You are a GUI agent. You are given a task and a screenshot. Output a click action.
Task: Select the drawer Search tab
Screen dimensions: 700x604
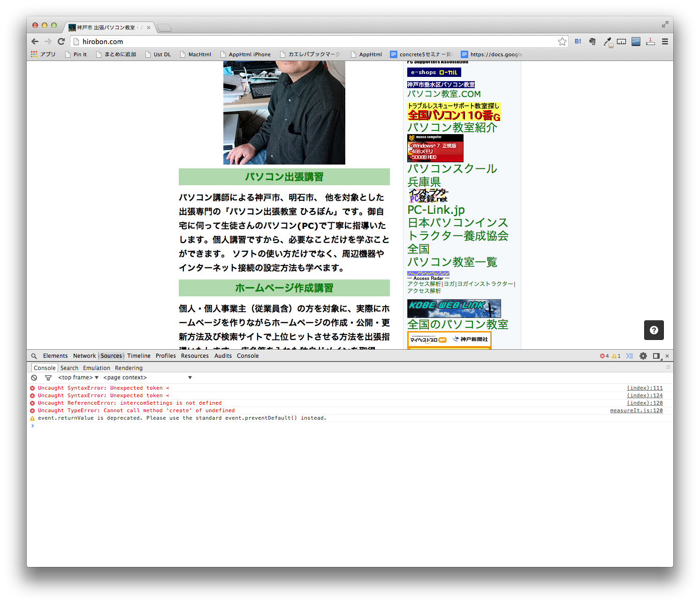tap(69, 368)
